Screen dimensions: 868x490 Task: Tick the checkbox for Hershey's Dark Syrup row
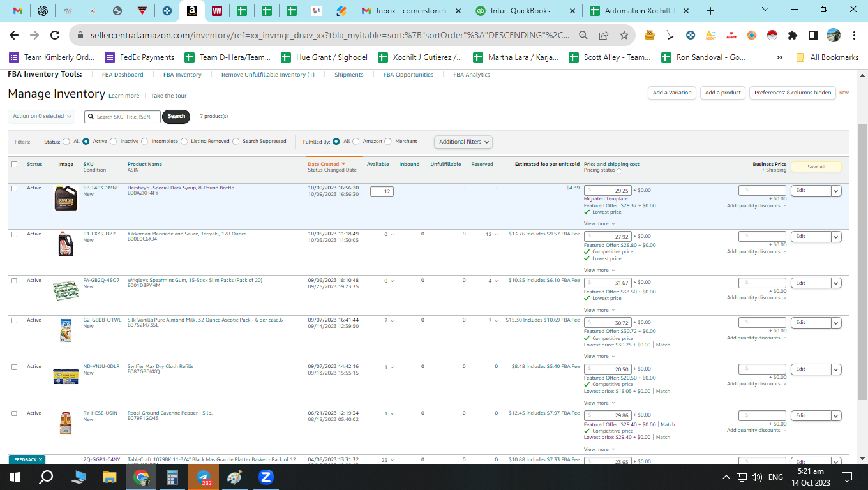[x=15, y=188]
